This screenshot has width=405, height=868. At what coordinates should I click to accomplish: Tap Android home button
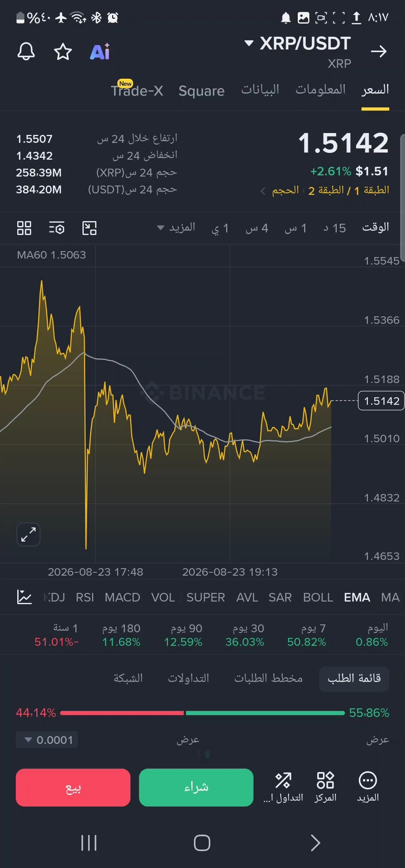click(x=202, y=843)
